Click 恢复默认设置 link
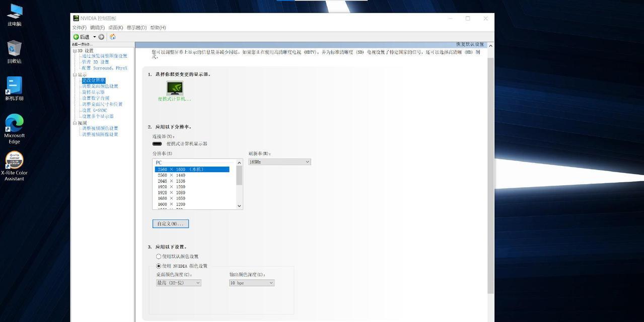644x322 pixels. click(470, 44)
